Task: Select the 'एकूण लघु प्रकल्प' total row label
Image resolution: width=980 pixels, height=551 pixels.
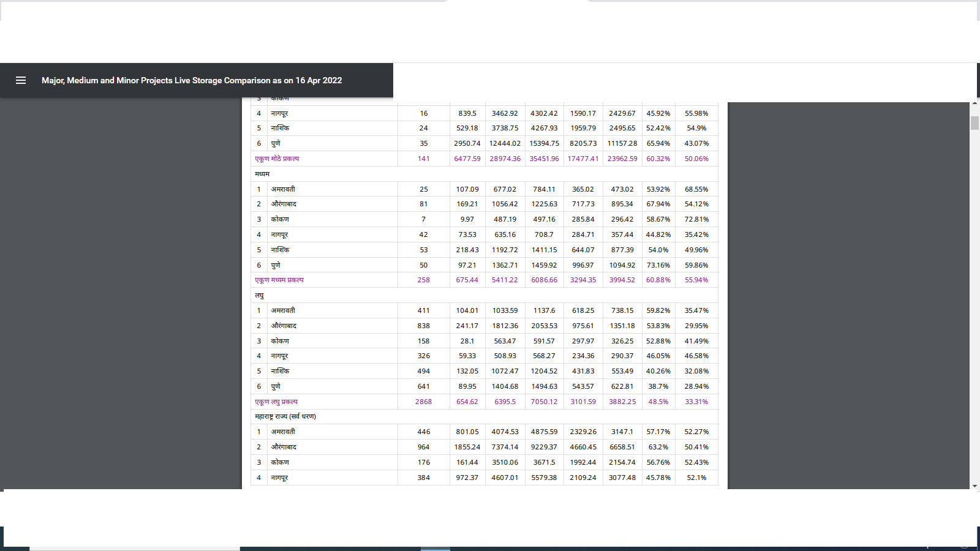Action: (x=276, y=402)
